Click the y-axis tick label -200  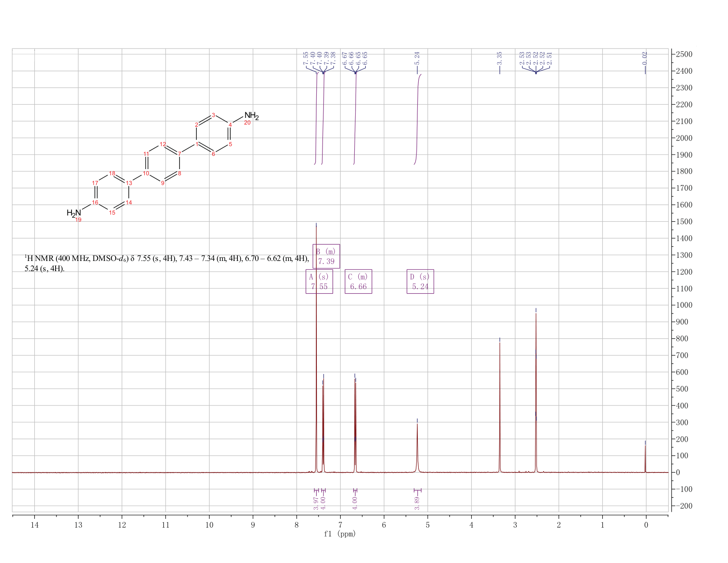click(683, 506)
